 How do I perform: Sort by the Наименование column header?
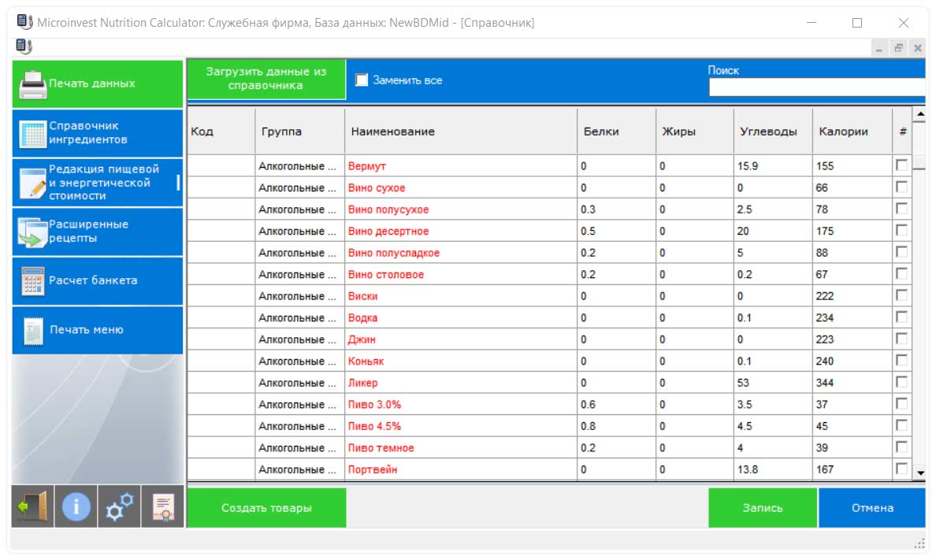[x=461, y=132]
